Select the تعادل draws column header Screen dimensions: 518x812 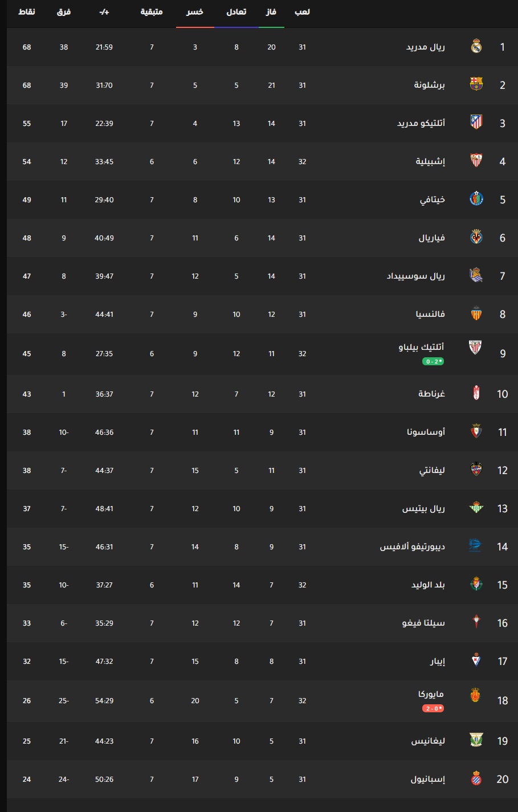[236, 12]
